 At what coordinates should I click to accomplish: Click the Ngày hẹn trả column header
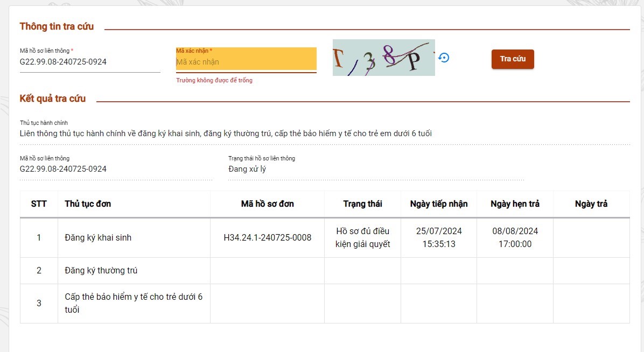point(515,204)
